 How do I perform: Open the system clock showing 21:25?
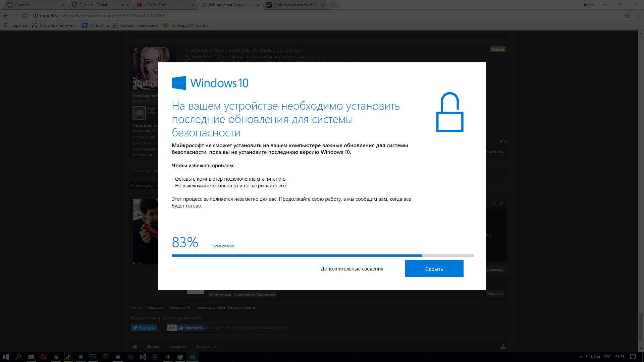click(620, 357)
